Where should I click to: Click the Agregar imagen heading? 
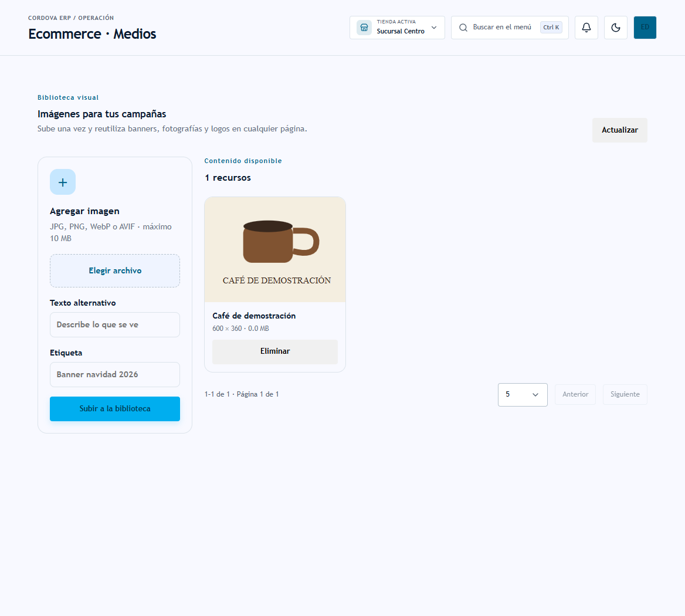pyautogui.click(x=85, y=211)
